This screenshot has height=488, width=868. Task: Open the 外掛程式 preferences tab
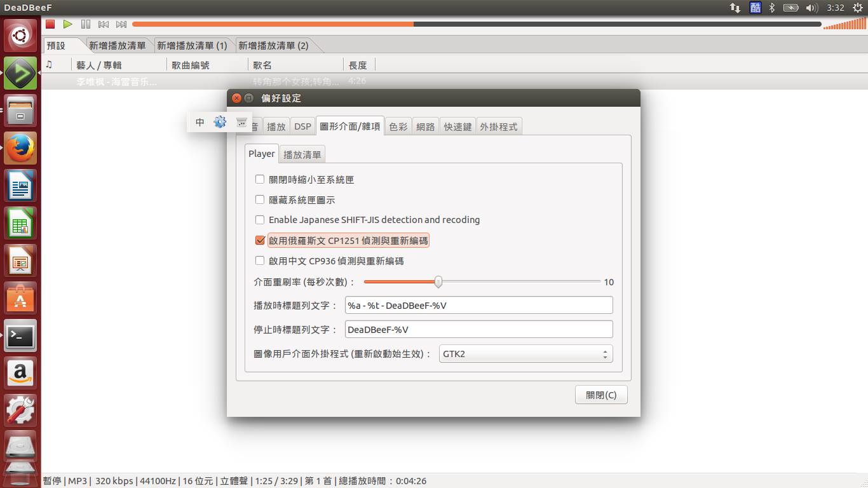tap(499, 126)
